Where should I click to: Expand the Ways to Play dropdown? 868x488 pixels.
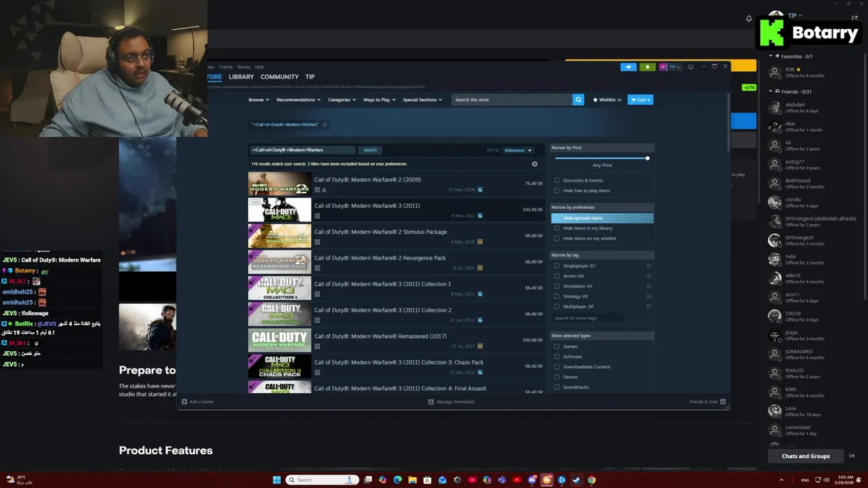[379, 100]
